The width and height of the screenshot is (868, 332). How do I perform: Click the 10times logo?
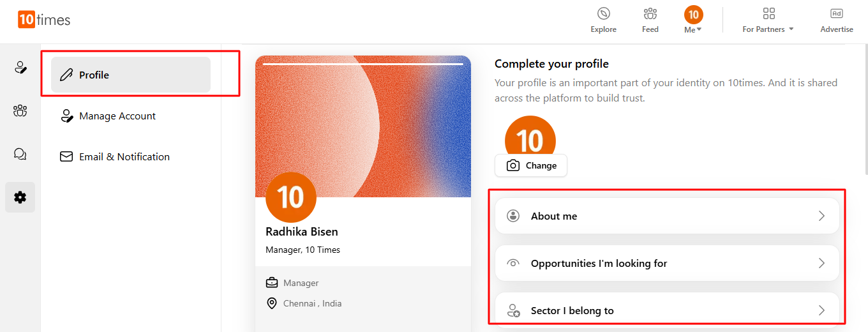(x=44, y=20)
